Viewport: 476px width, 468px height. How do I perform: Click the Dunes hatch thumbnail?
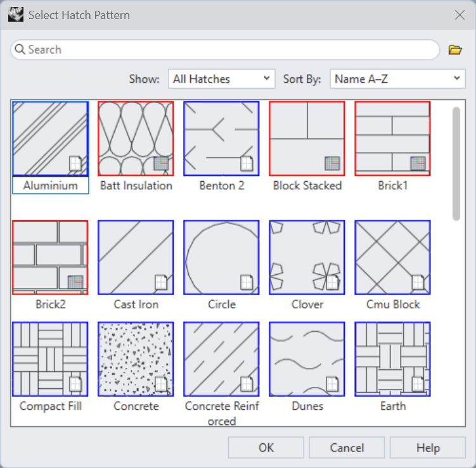pos(307,359)
